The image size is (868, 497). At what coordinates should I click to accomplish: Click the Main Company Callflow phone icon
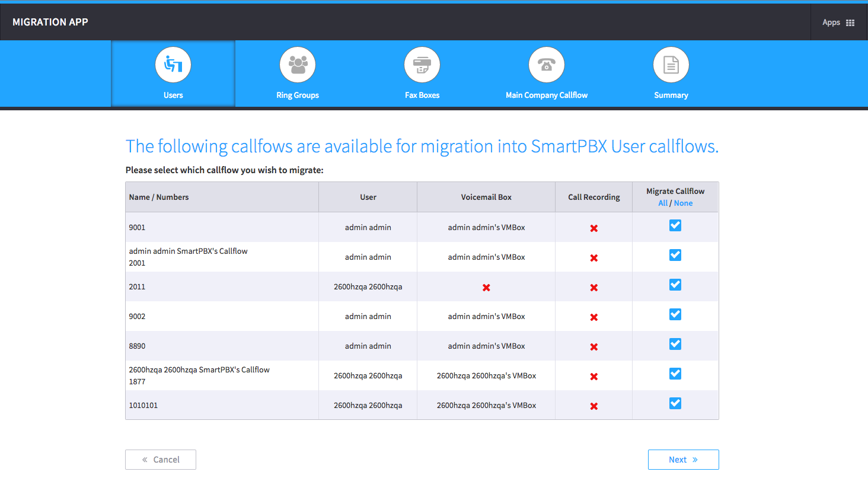(547, 65)
